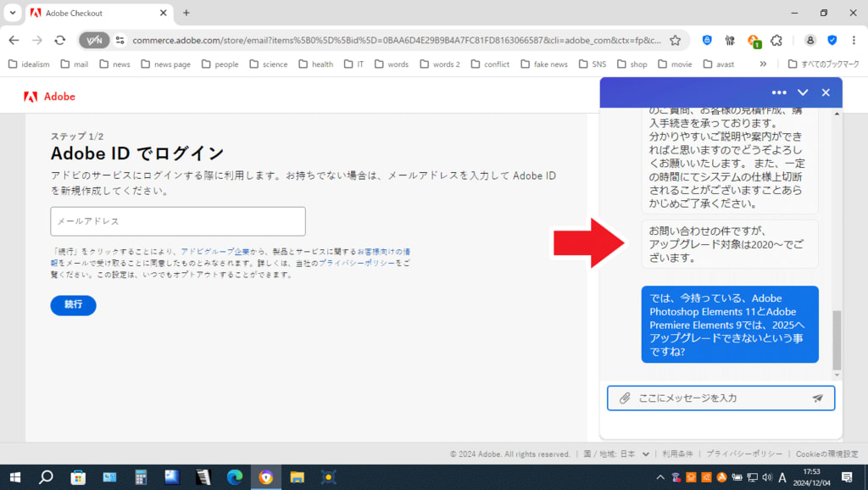Focus the chat message input field
The image size is (868, 490).
point(721,398)
